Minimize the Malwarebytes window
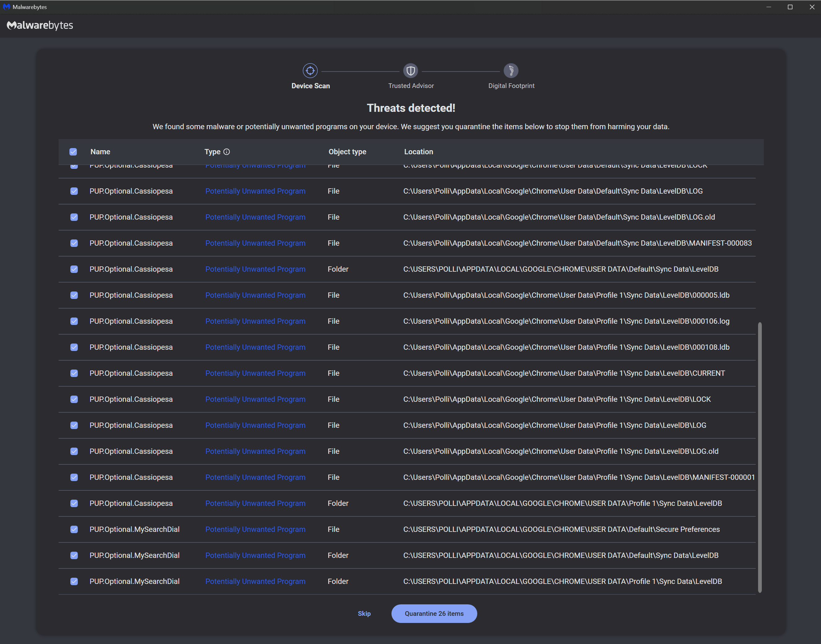Screen dimensions: 821x644 pos(769,7)
